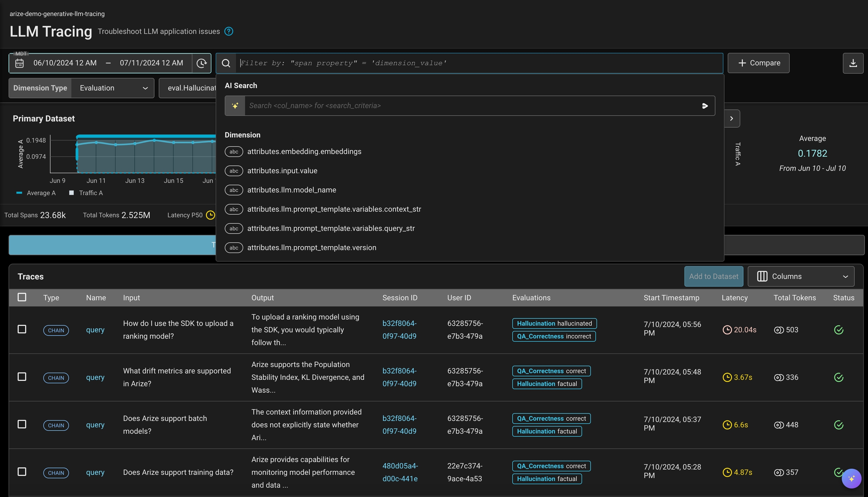Click the AI sparkle assistant bubble
This screenshot has width=868, height=497.
click(x=851, y=478)
